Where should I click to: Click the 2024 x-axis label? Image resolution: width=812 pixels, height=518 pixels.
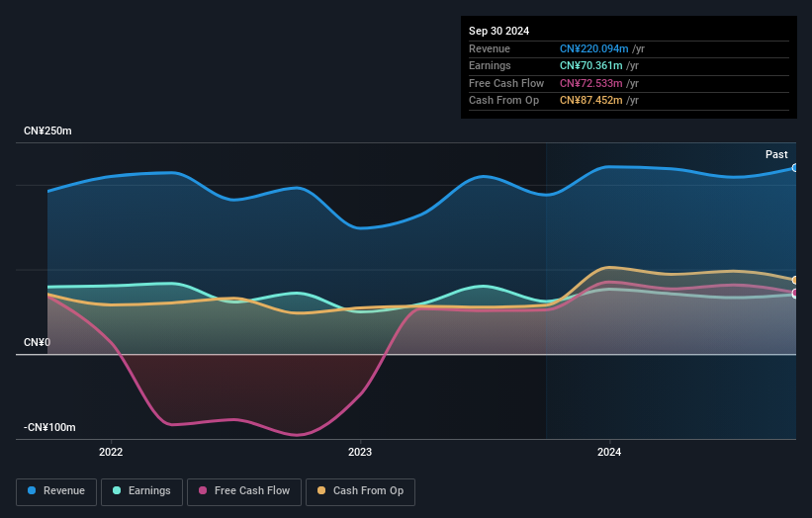(609, 452)
